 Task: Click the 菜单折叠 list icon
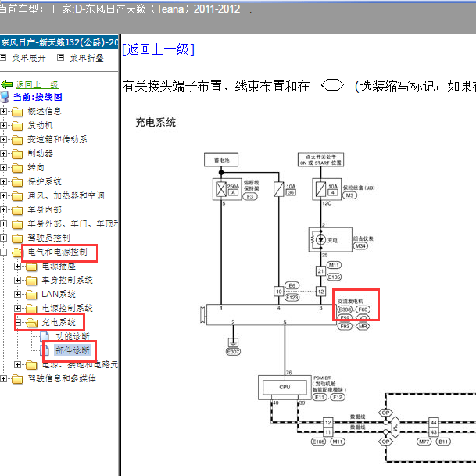pos(61,57)
